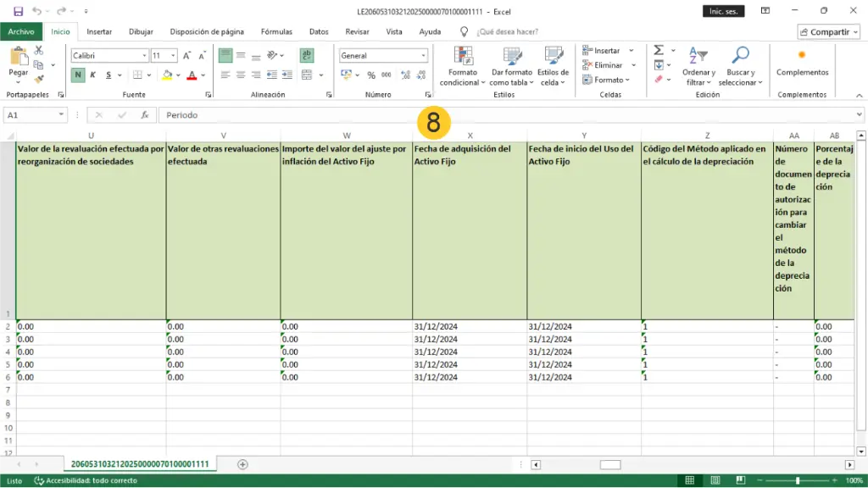Toggle italic (K) formatting
This screenshot has width=868, height=488.
[93, 75]
